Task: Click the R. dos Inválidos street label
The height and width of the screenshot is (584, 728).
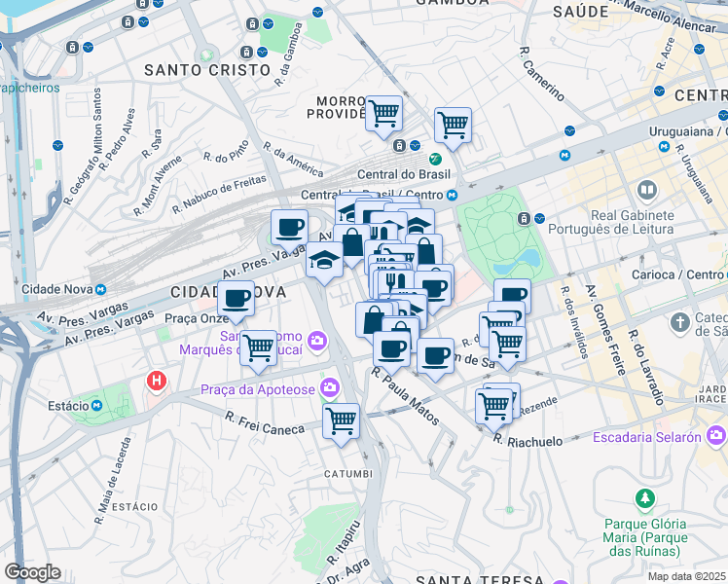Action: (x=574, y=322)
